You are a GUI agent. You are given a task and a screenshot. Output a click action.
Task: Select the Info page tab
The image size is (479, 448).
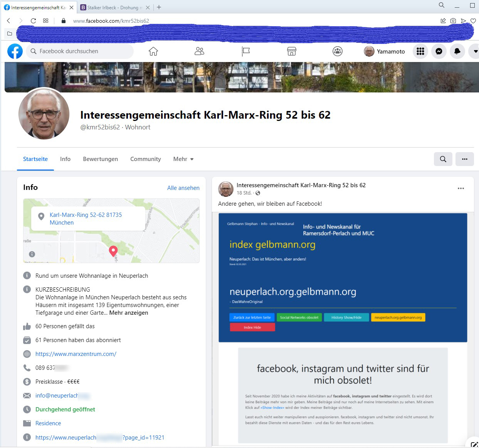click(65, 159)
